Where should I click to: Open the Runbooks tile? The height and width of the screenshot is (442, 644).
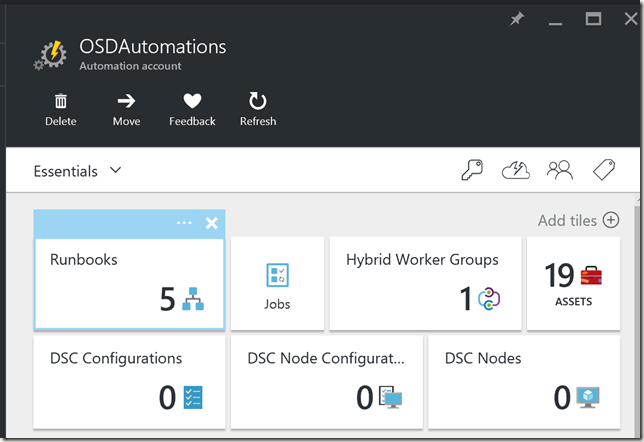click(x=129, y=284)
